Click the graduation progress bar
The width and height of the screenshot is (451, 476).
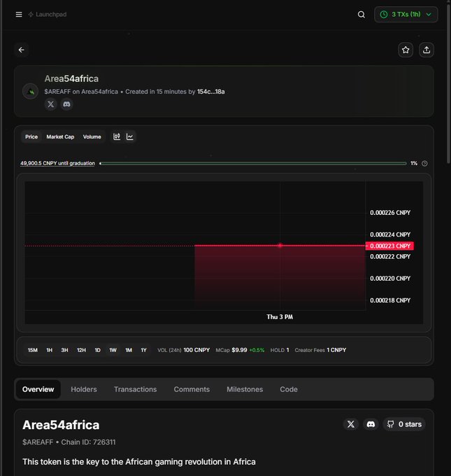click(x=253, y=163)
